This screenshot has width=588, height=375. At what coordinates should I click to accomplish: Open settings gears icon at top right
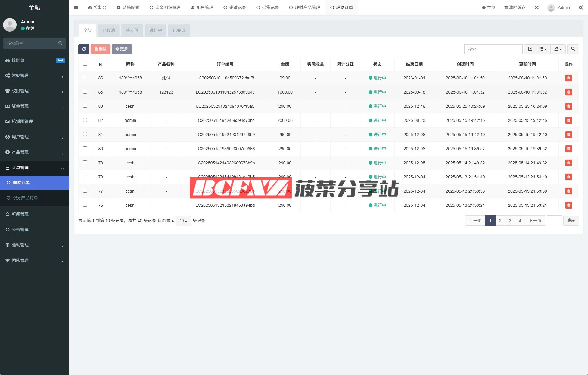[581, 8]
